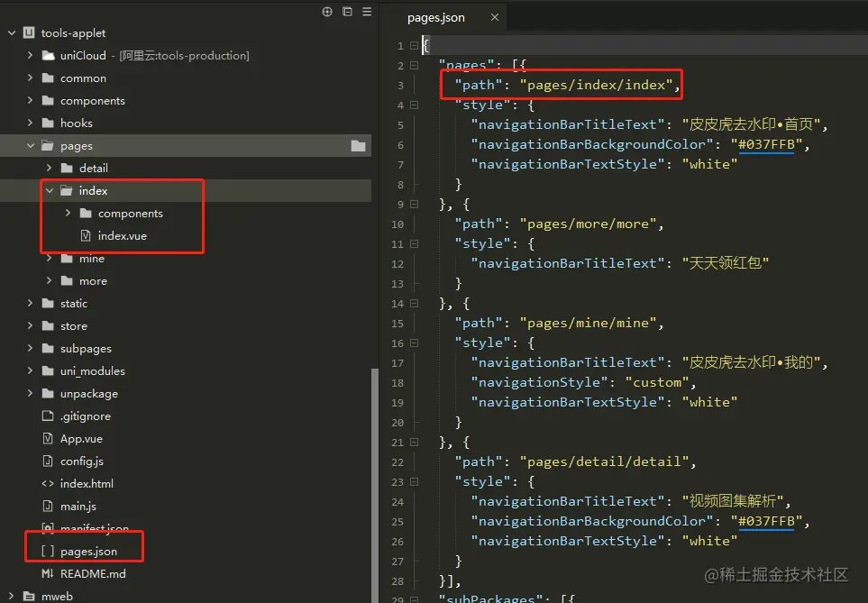Image resolution: width=868 pixels, height=603 pixels.
Task: Click the tools-applet project icon
Action: [30, 32]
